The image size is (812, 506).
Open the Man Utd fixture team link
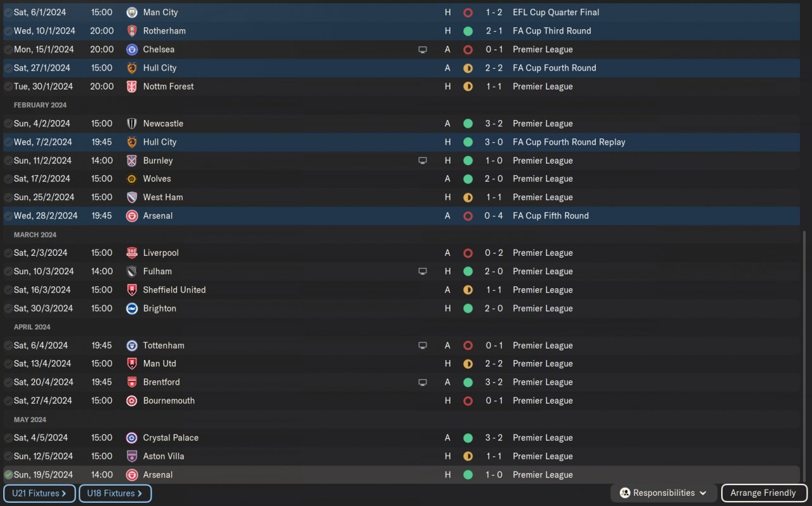pyautogui.click(x=159, y=364)
